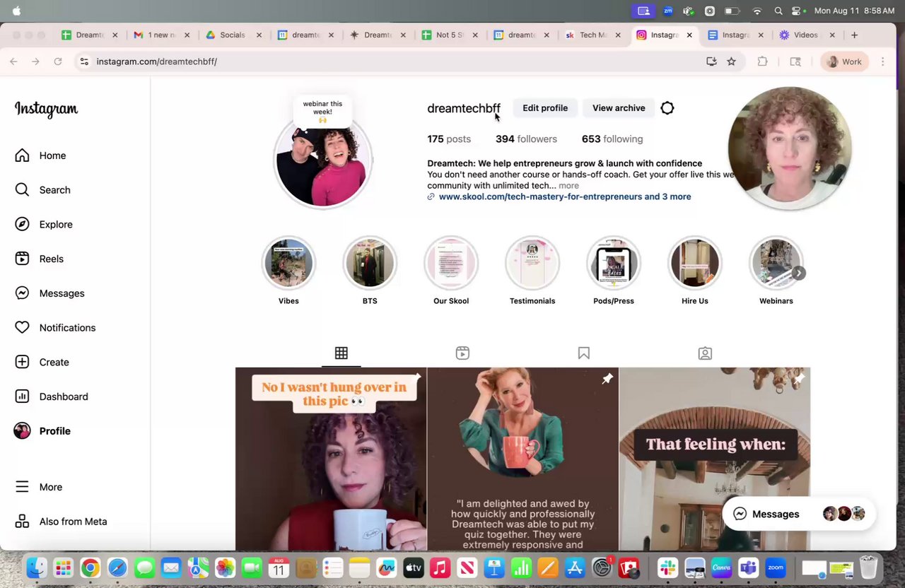Select the Saved bookmark tab

point(584,353)
